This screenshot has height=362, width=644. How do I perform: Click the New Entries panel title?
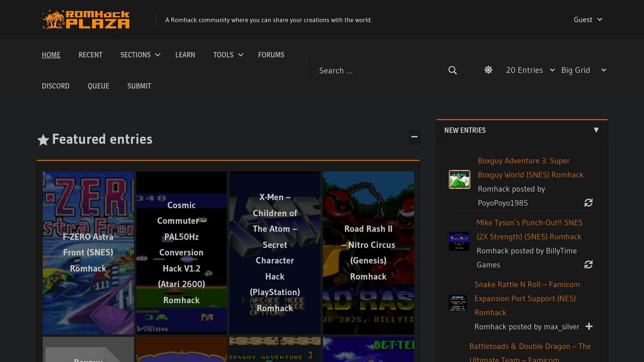tap(465, 130)
